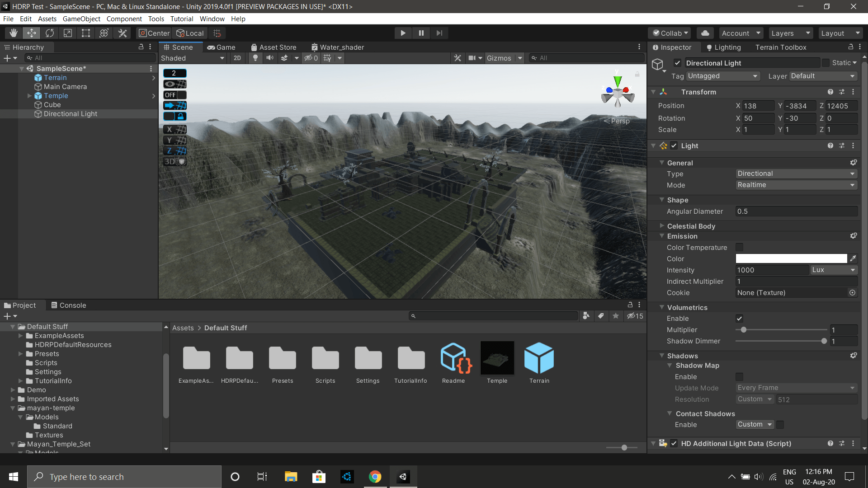Toggle scene lighting bulb icon
Screen dimensions: 868x488
[255, 58]
